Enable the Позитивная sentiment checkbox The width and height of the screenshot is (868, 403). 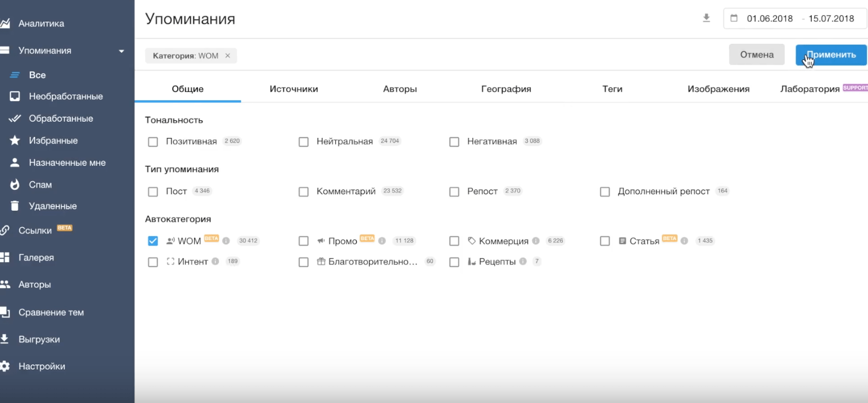point(153,142)
